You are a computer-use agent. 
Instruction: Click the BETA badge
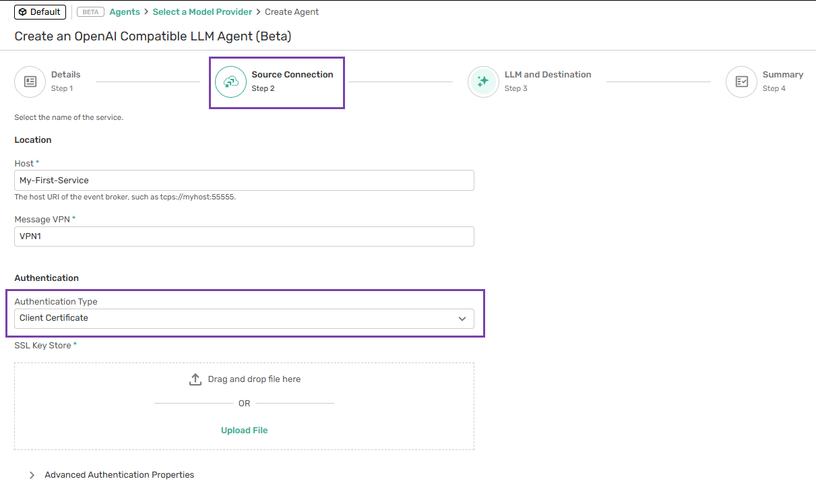click(x=90, y=12)
